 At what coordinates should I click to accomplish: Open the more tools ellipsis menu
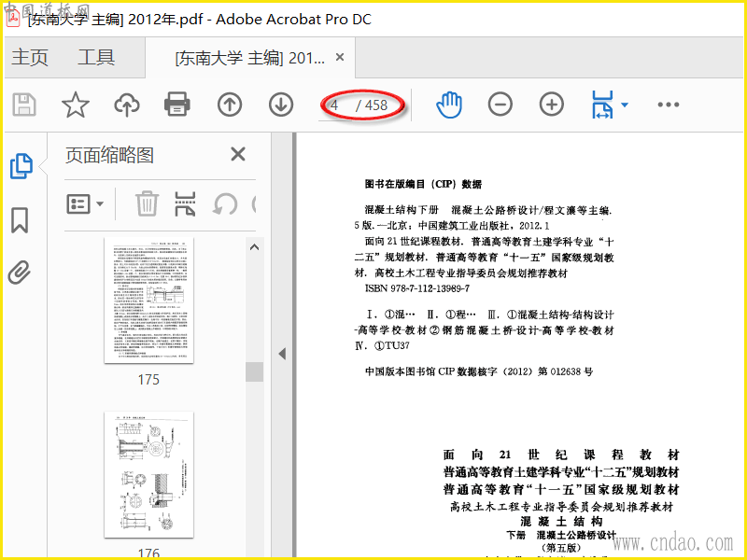coord(669,105)
